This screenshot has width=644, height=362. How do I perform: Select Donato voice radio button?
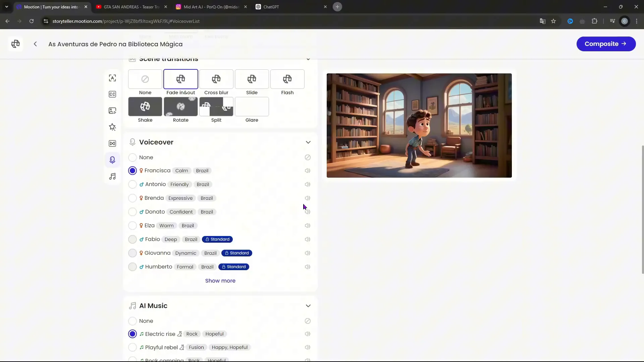(x=132, y=212)
